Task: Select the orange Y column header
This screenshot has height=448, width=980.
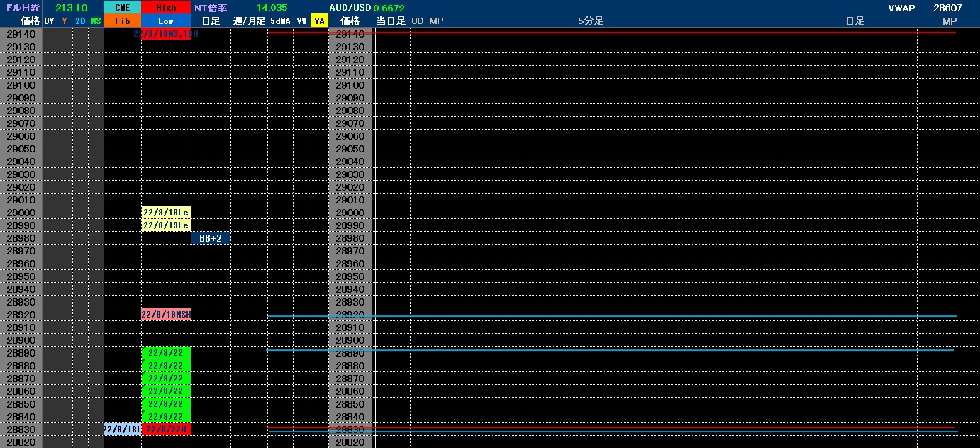Action: (65, 21)
